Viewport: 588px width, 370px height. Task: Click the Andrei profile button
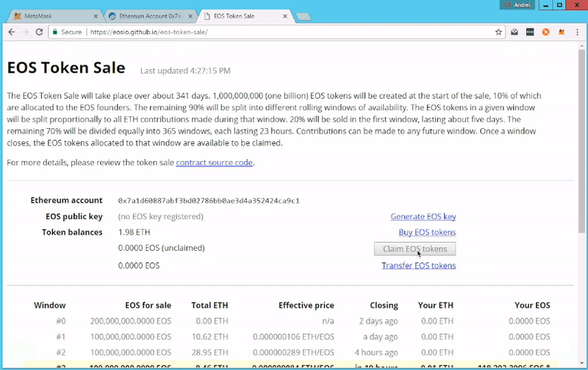point(517,5)
